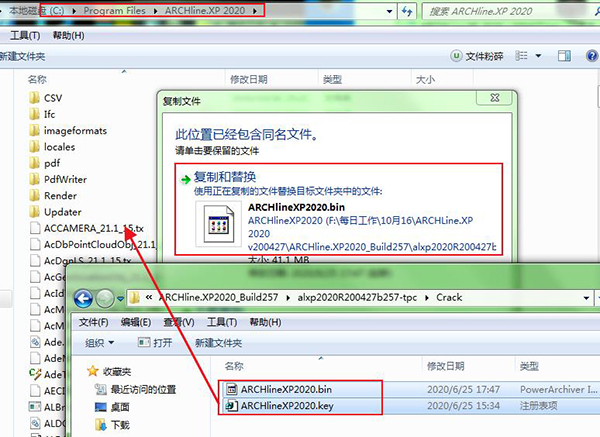Click ARCHlineXP2020.bin icon in copy dialog
This screenshot has width=600, height=437.
[x=218, y=223]
